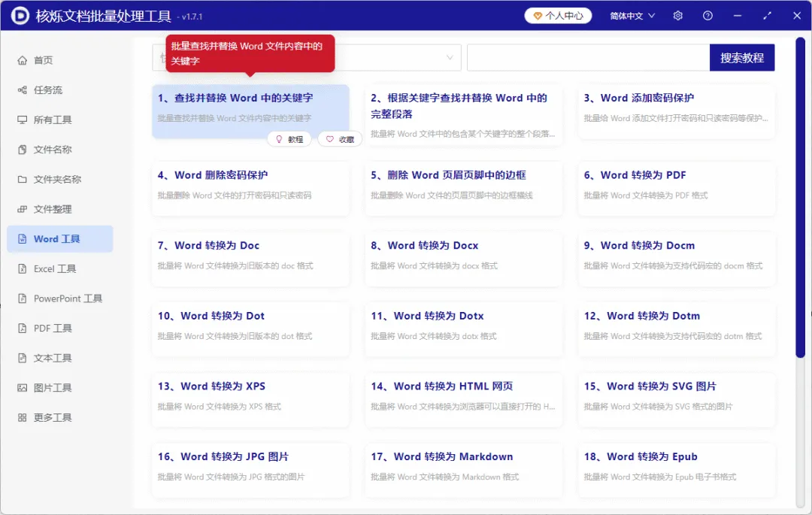Open card 1 查找并替换 Word 中的关键字

coord(250,111)
